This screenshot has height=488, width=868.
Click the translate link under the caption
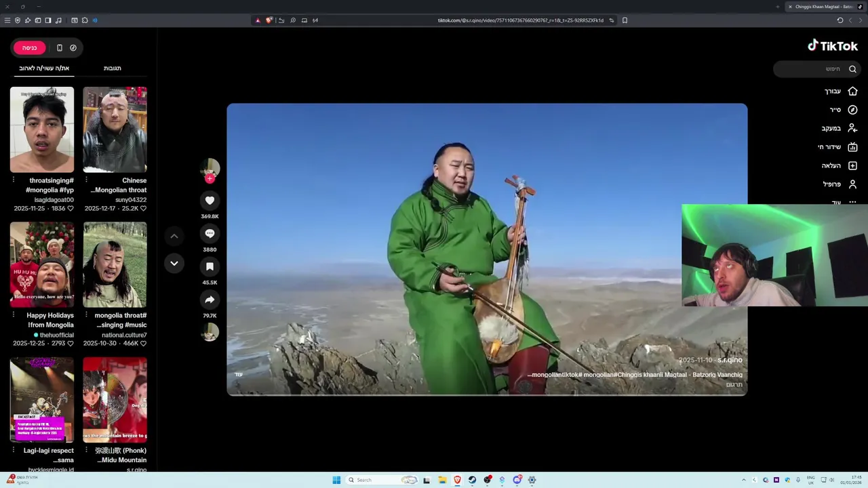(734, 384)
